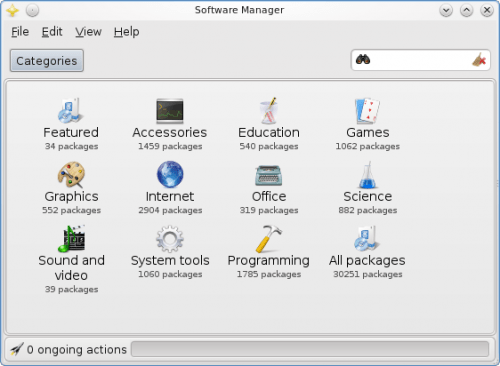Select the "All packages" label text

tap(367, 261)
